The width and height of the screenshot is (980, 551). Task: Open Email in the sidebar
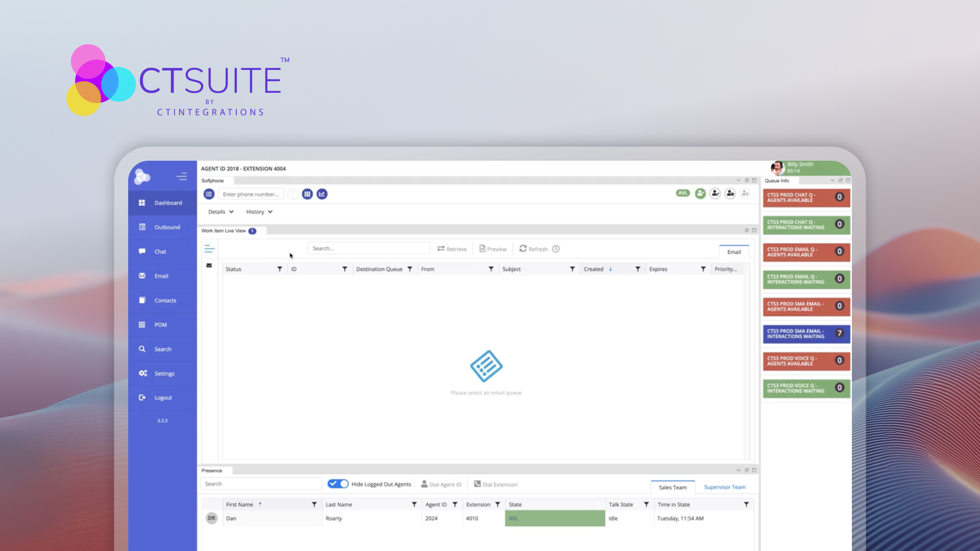(162, 276)
